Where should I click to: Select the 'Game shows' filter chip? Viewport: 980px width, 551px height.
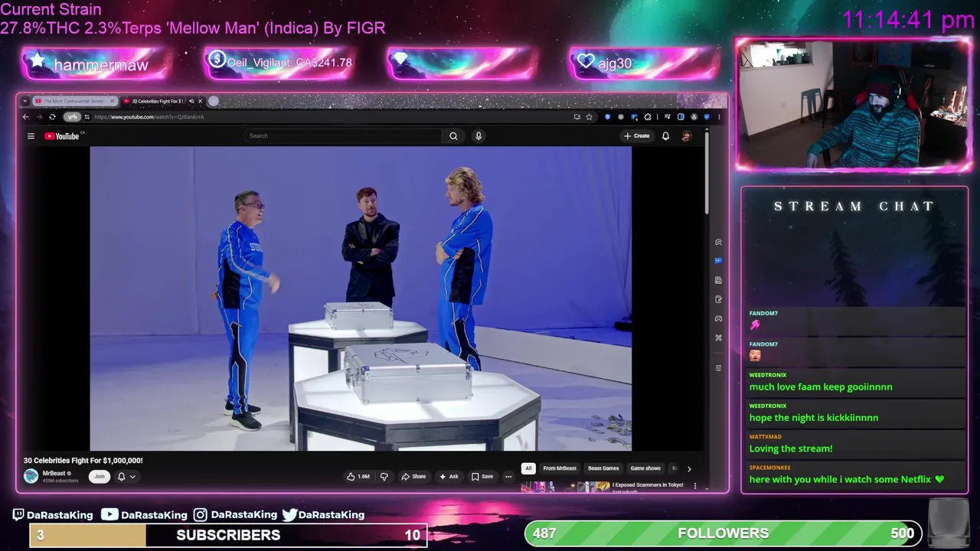tap(645, 468)
